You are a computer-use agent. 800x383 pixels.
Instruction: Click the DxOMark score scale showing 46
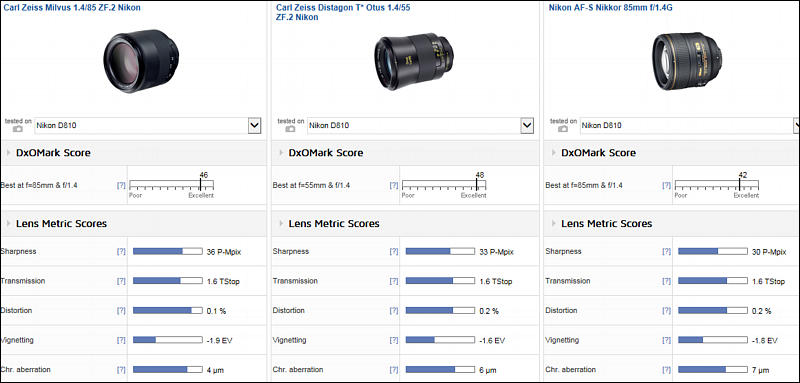(171, 185)
